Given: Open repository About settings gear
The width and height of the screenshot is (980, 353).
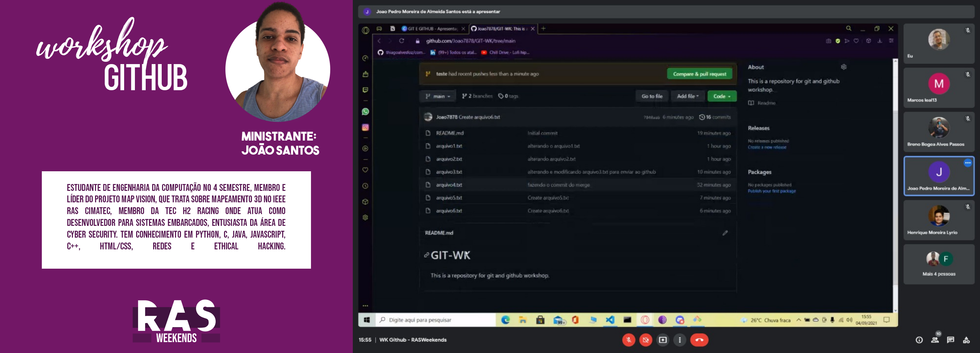Looking at the screenshot, I should click(x=843, y=67).
